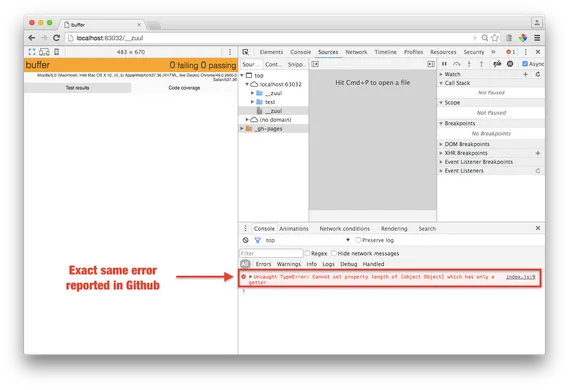This screenshot has height=390, width=570.
Task: Click the step into arrow icon
Action: pos(469,64)
